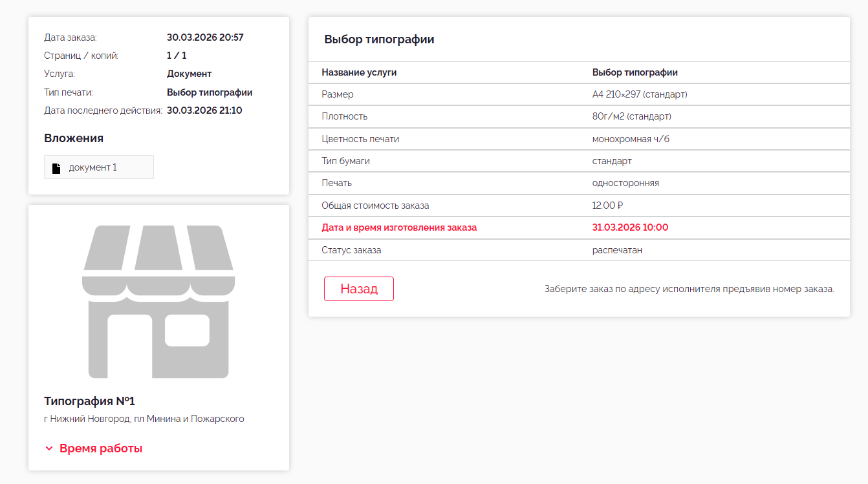This screenshot has width=868, height=484.
Task: Click the "80г/м2 (стандарт)" density value
Action: 631,116
